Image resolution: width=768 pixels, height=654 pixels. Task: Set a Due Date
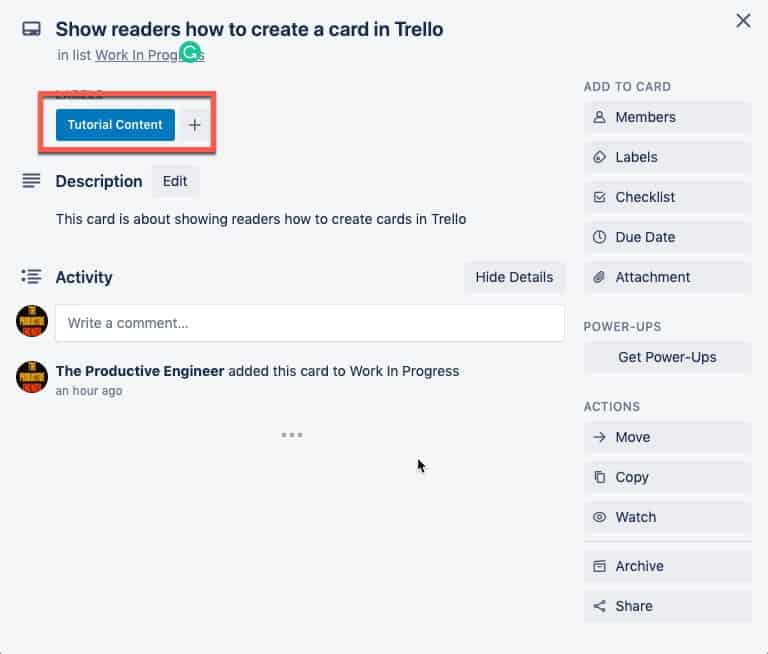coord(668,237)
